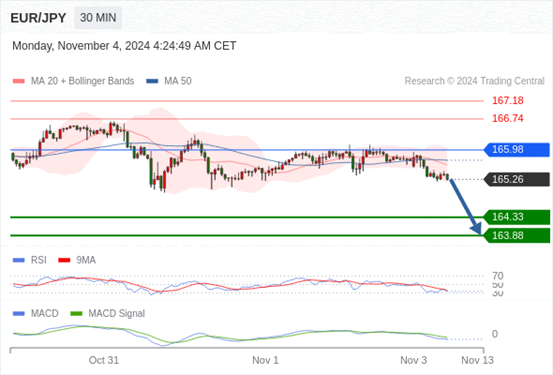Image resolution: width=553 pixels, height=375 pixels.
Task: Click the red 9MA legend swatch
Action: [x=64, y=260]
